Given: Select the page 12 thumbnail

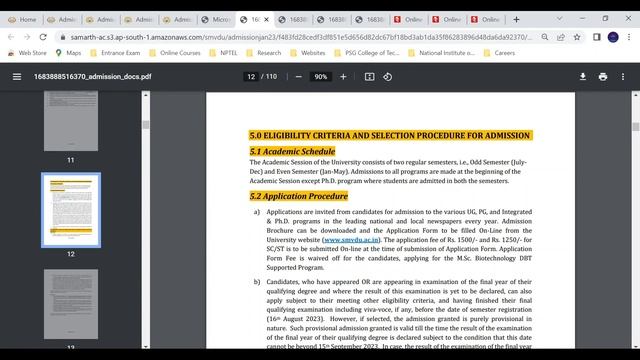Looking at the screenshot, I should tap(71, 210).
